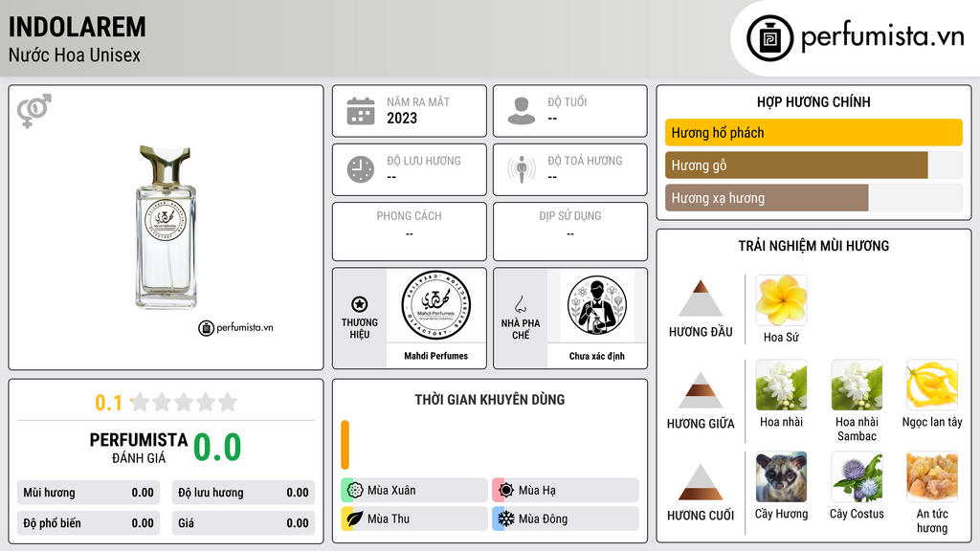Click the unisex gender symbol icon
Image resolution: width=980 pixels, height=551 pixels.
coord(34,111)
